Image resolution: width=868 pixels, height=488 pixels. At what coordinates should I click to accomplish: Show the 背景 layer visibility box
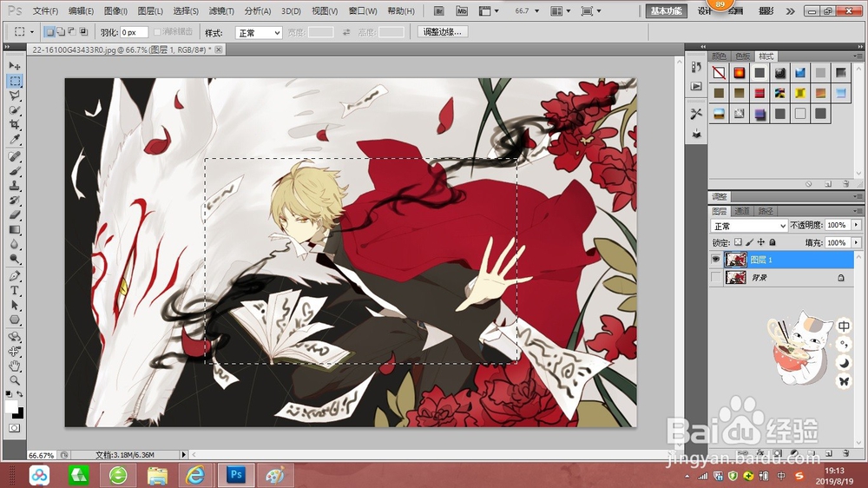coord(716,277)
